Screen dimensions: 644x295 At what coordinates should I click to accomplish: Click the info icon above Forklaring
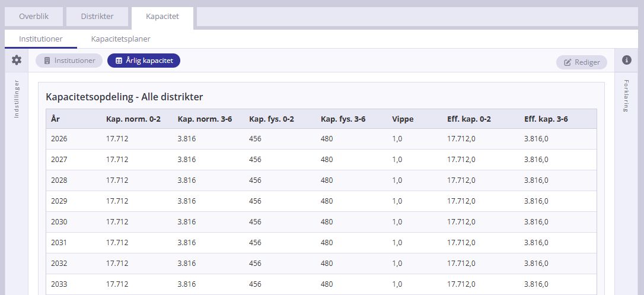pos(626,60)
